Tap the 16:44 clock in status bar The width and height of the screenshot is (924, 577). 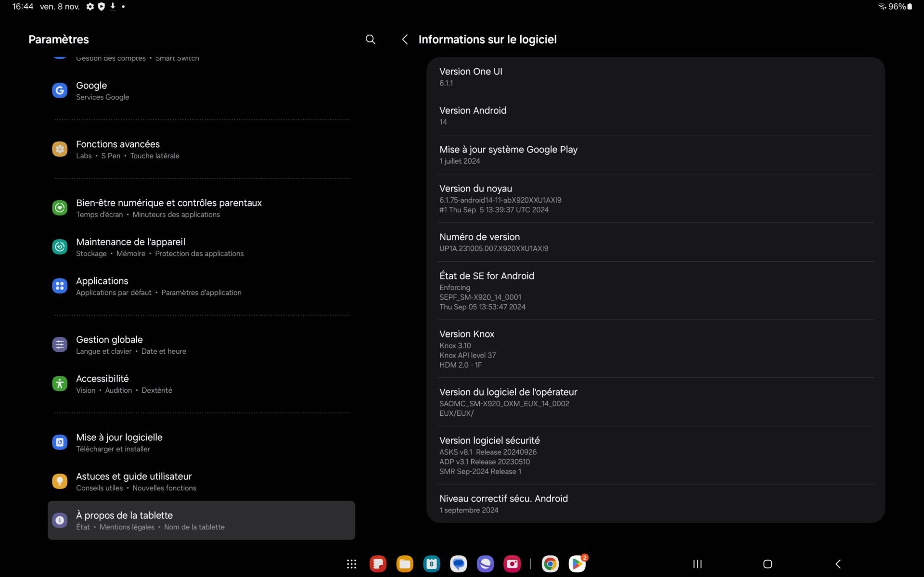23,7
